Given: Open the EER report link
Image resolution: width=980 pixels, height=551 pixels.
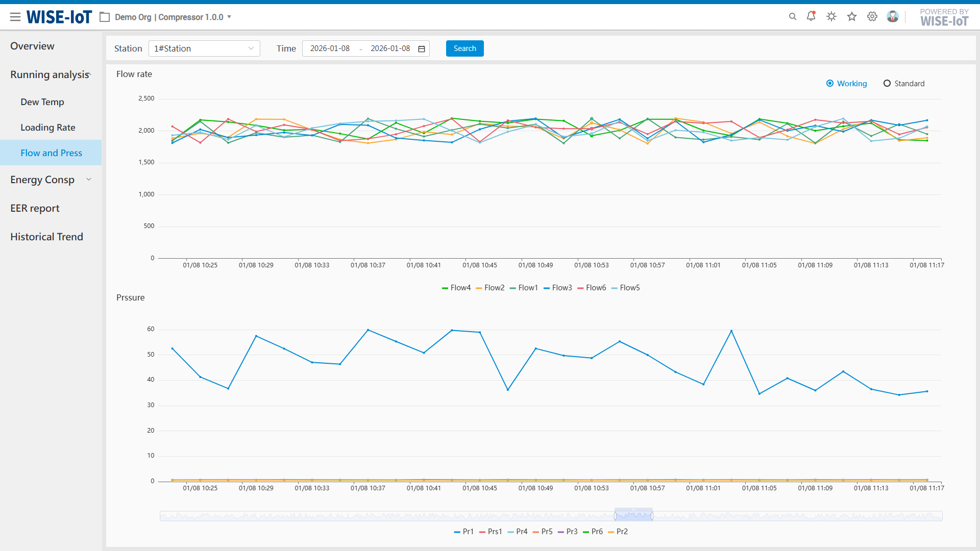Looking at the screenshot, I should (35, 208).
